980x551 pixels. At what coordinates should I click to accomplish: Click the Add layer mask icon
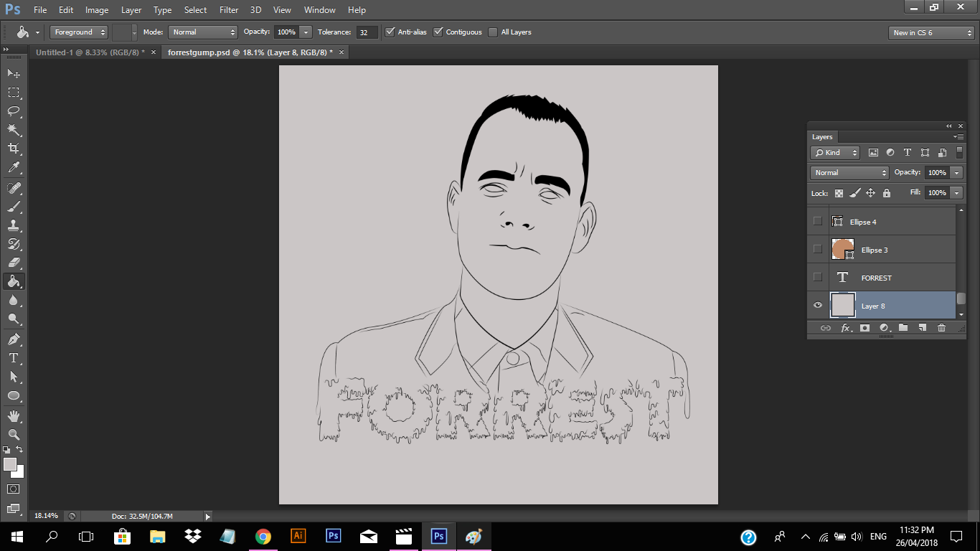[865, 327]
